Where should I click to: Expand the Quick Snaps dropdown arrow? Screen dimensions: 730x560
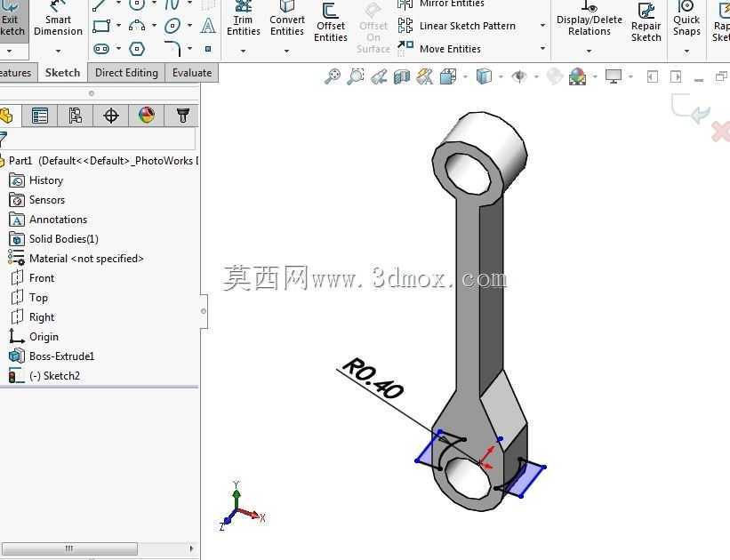pos(686,51)
